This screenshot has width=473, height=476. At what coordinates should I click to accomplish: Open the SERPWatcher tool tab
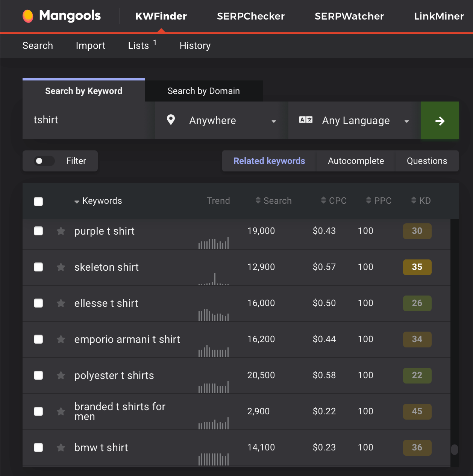[349, 16]
